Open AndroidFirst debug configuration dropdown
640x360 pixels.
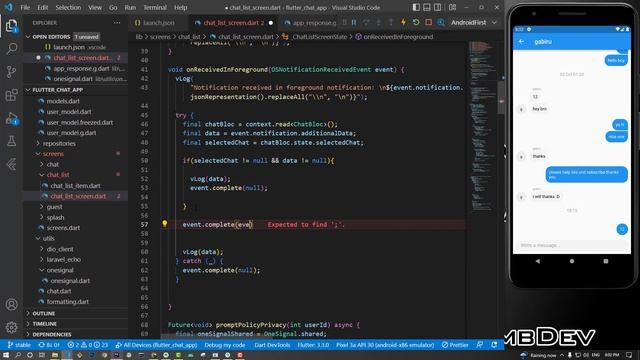coord(473,22)
